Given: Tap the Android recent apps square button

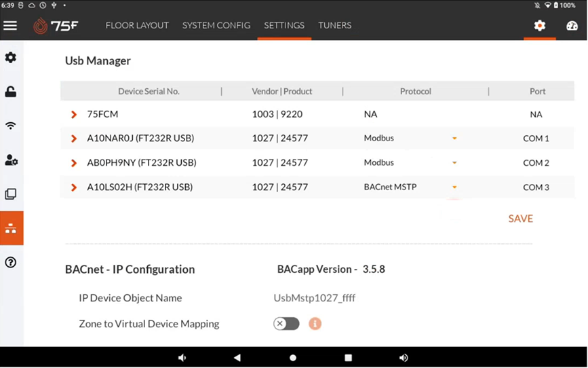Looking at the screenshot, I should pos(349,358).
